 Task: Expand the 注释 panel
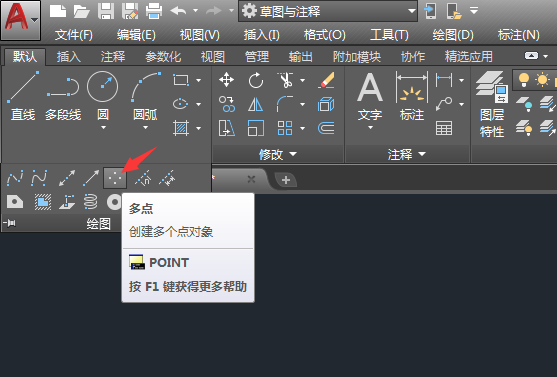pos(406,154)
